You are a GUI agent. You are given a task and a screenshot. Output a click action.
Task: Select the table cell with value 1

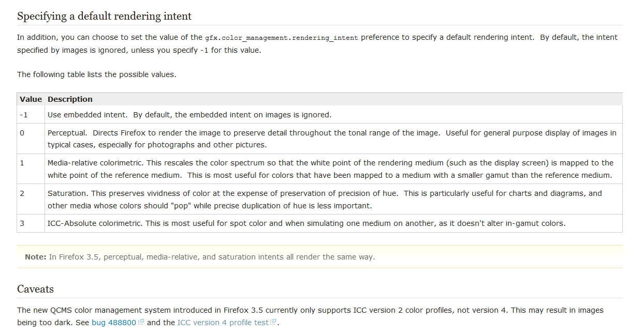(31, 169)
